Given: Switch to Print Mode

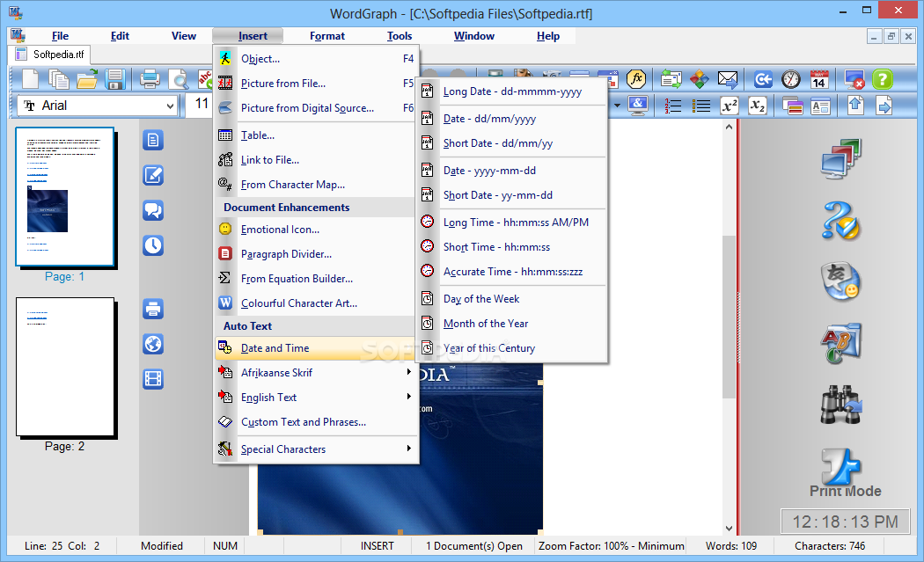Looking at the screenshot, I should click(845, 474).
